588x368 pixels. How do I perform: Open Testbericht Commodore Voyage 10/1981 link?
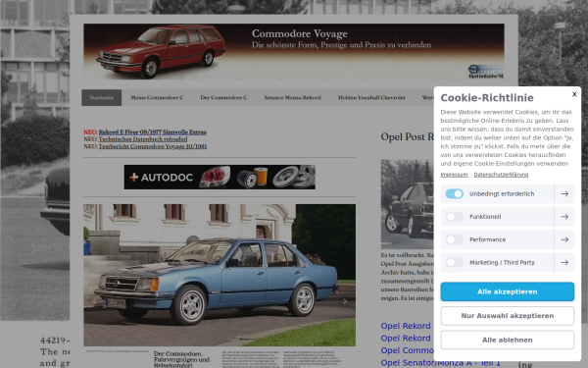pos(153,146)
